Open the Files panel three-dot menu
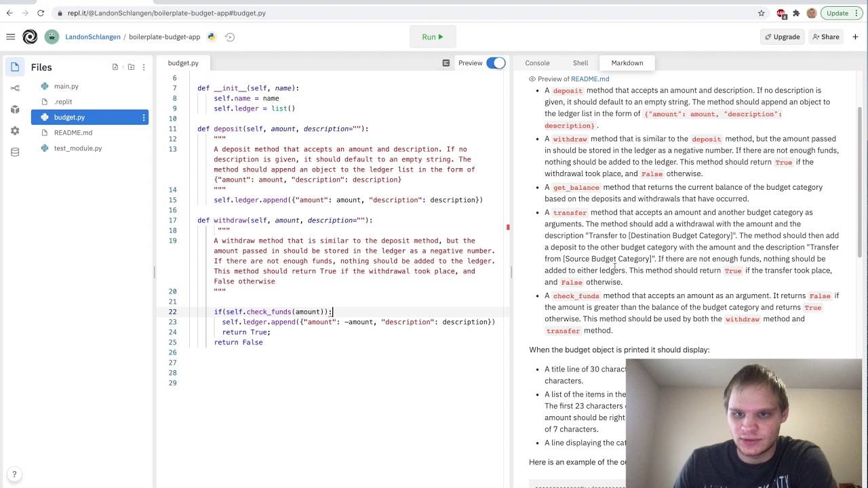 tap(144, 67)
